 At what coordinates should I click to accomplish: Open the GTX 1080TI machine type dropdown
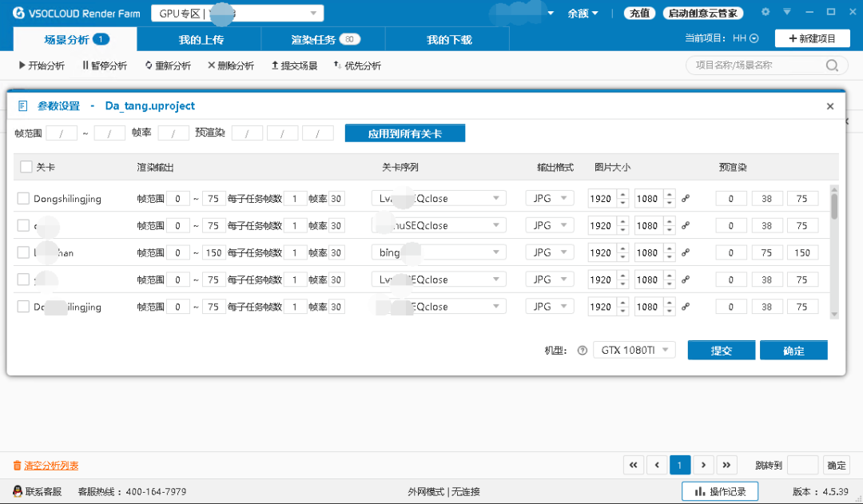tap(634, 350)
